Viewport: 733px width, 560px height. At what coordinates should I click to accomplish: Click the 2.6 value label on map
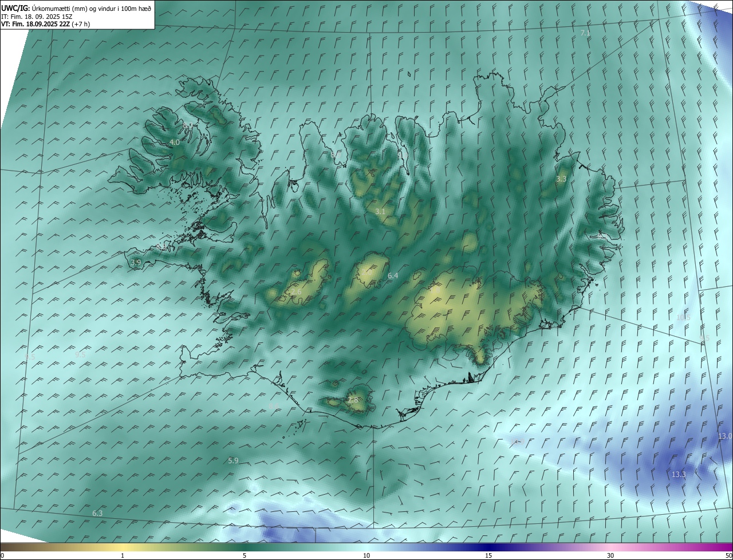click(x=296, y=292)
